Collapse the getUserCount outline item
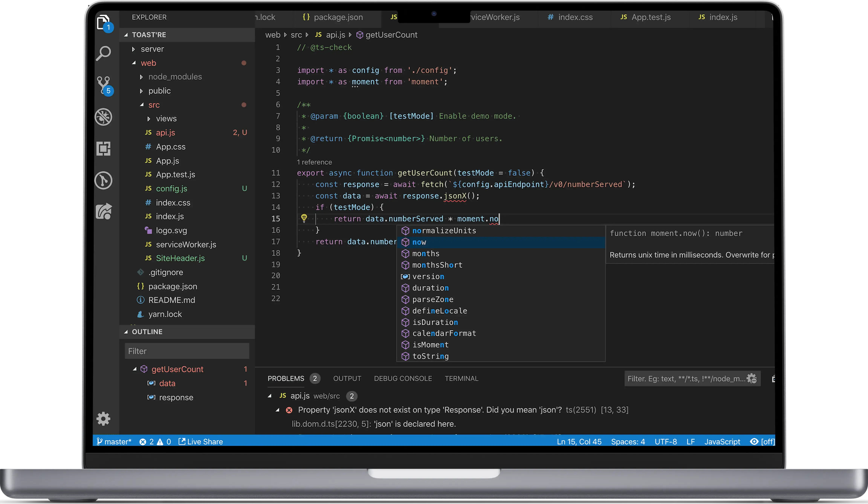868x504 pixels. (135, 369)
